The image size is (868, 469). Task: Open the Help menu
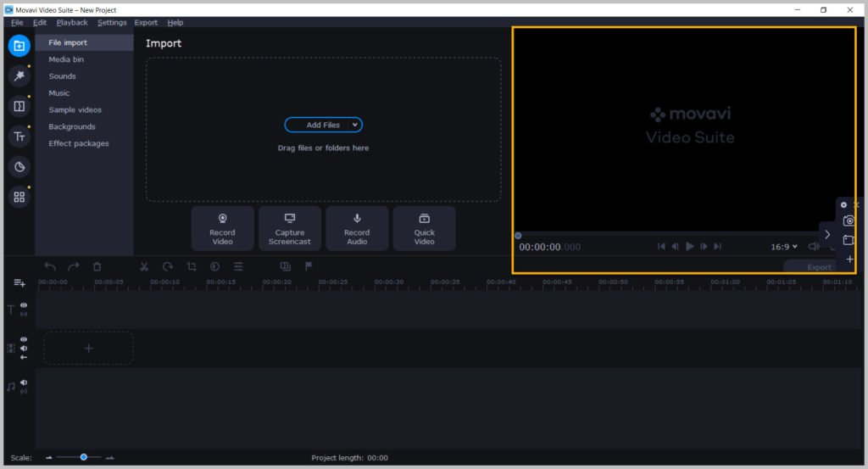175,23
